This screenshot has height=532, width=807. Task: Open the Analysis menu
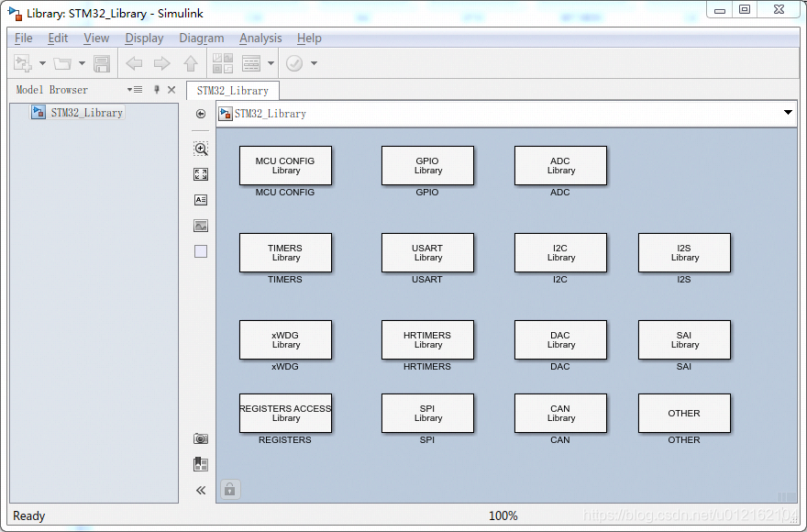(260, 39)
